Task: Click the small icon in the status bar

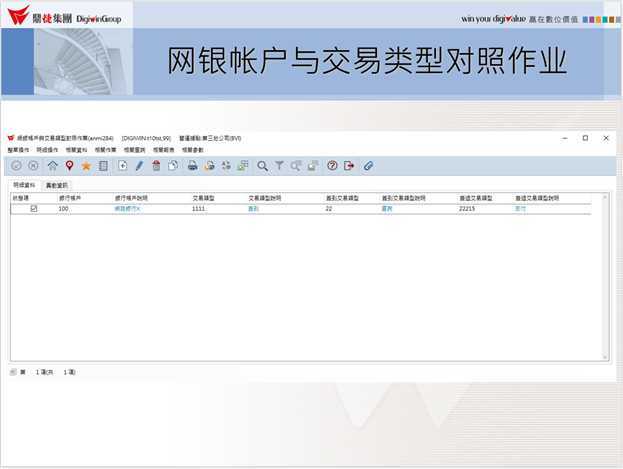Action: (13, 372)
